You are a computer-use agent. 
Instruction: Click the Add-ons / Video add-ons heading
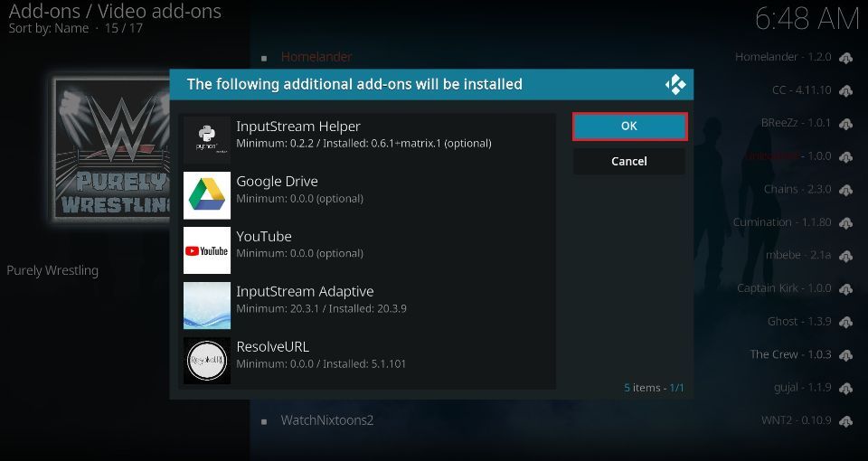[115, 11]
